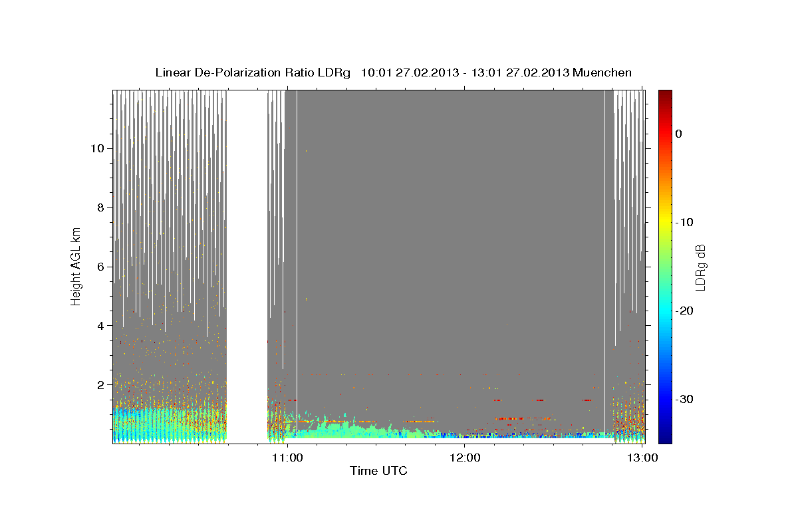The image size is (798, 532).
Task: Click the colorbar value '0'
Action: pos(679,134)
